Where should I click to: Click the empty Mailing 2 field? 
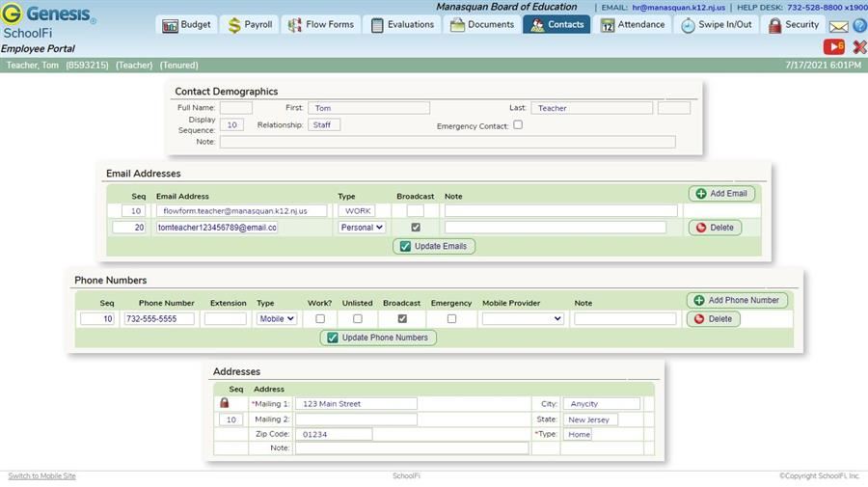pyautogui.click(x=356, y=419)
